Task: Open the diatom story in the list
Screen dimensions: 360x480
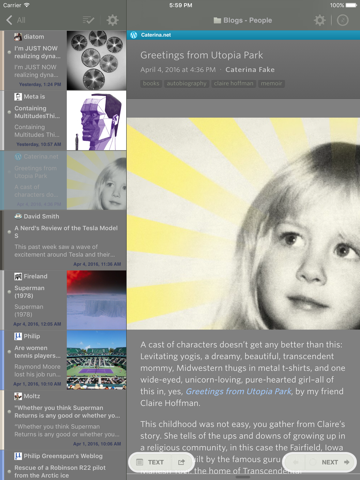Action: click(x=65, y=60)
